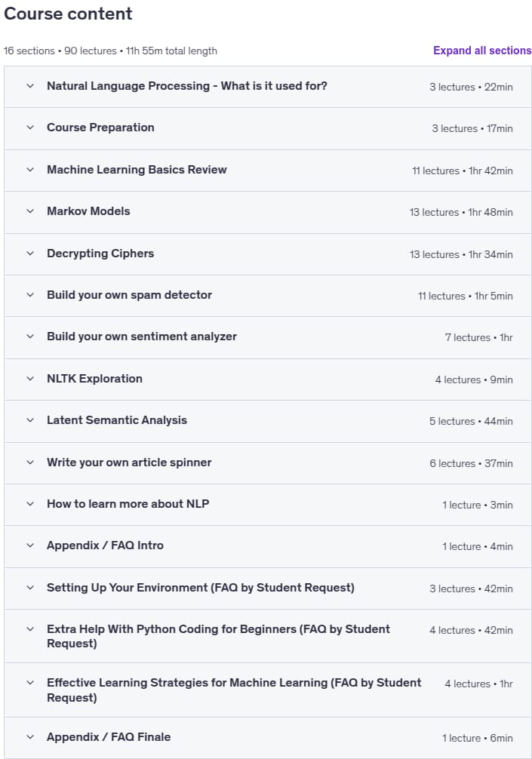Click chevron for Build your own sentiment analyzer
532x759 pixels.
(x=30, y=337)
